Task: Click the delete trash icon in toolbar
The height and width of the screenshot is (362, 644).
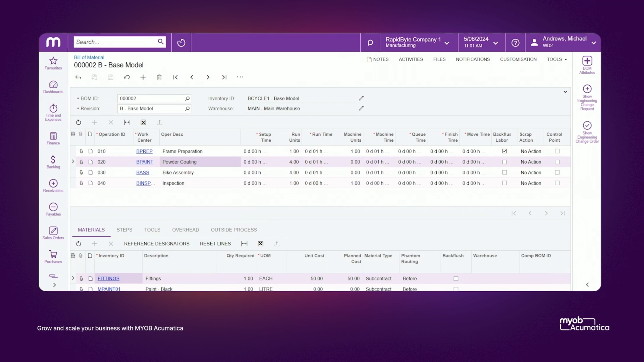Action: [x=159, y=77]
